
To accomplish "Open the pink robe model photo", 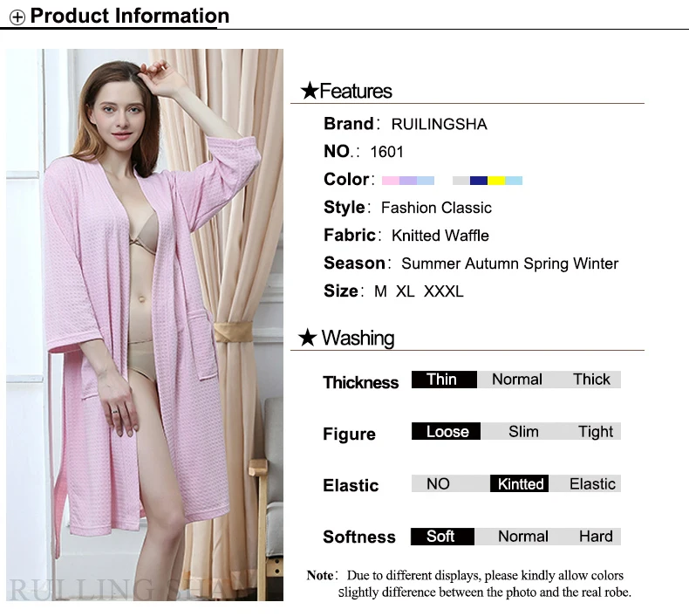I will click(145, 325).
